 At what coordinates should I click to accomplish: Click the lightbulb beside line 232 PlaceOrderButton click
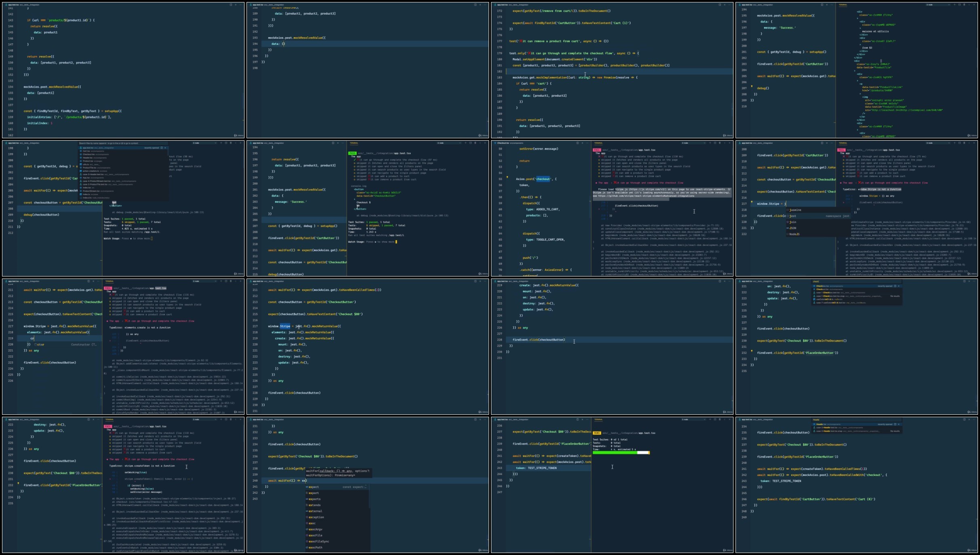coord(752,351)
